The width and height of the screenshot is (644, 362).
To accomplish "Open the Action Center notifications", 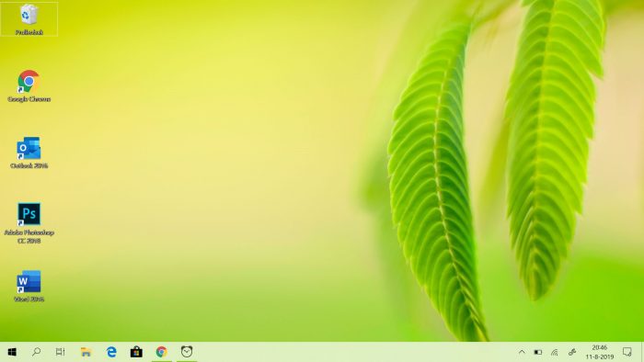I will [x=627, y=352].
